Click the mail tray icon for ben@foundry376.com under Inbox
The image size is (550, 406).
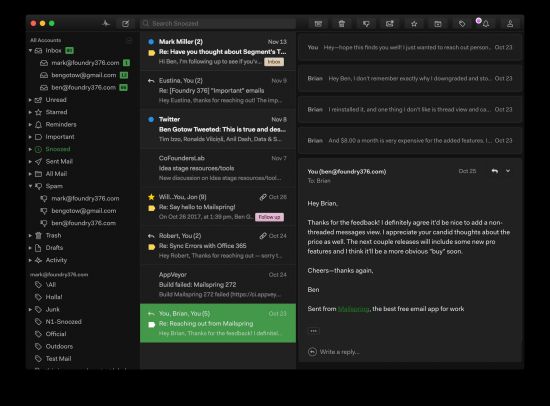(x=44, y=87)
